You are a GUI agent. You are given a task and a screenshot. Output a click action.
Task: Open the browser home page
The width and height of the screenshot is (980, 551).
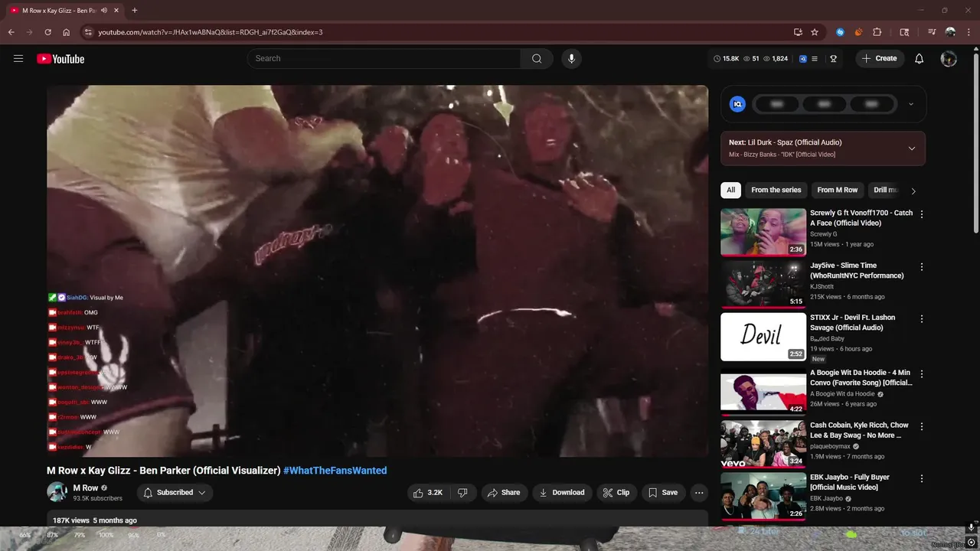click(x=67, y=32)
